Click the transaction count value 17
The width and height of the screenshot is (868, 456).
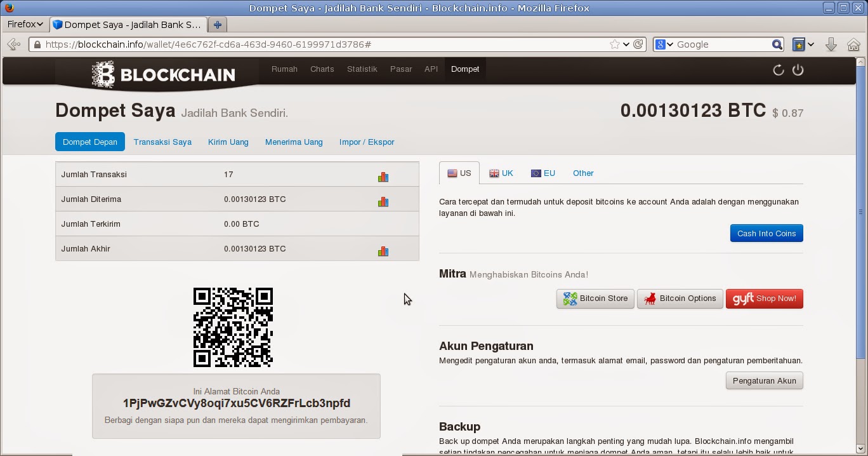(228, 174)
